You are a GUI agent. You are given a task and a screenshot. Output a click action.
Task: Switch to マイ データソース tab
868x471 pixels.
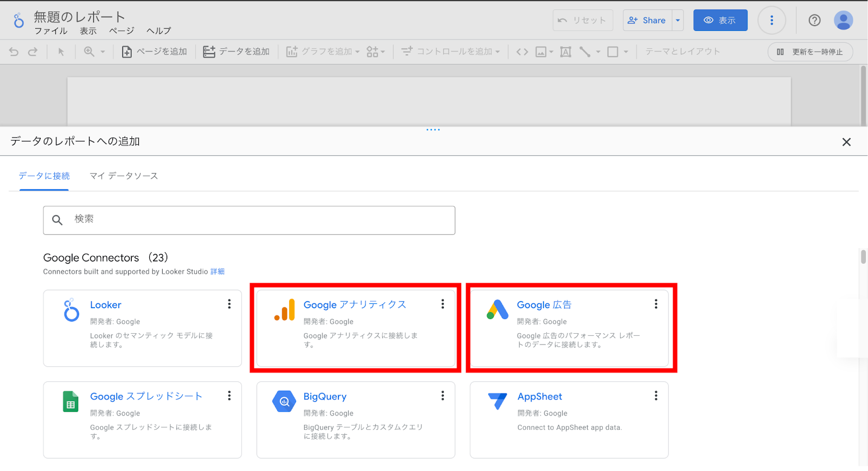point(124,176)
